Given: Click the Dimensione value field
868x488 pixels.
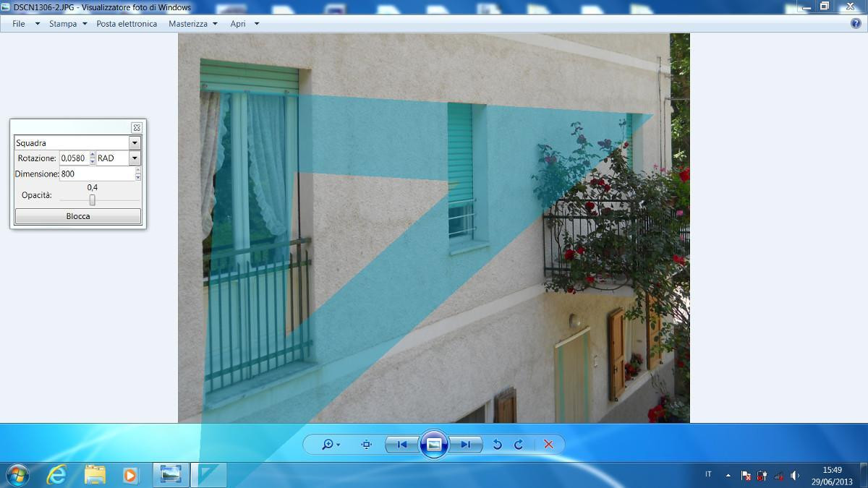Looking at the screenshot, I should pyautogui.click(x=97, y=174).
